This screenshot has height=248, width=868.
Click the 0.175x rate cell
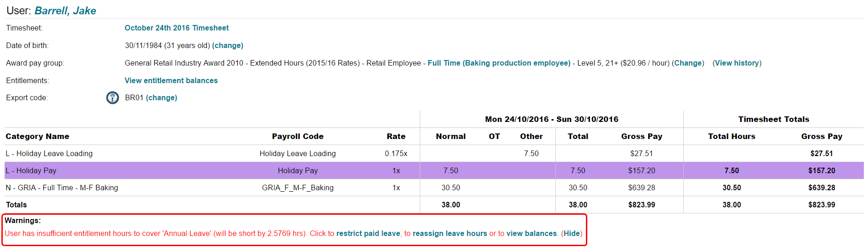396,154
